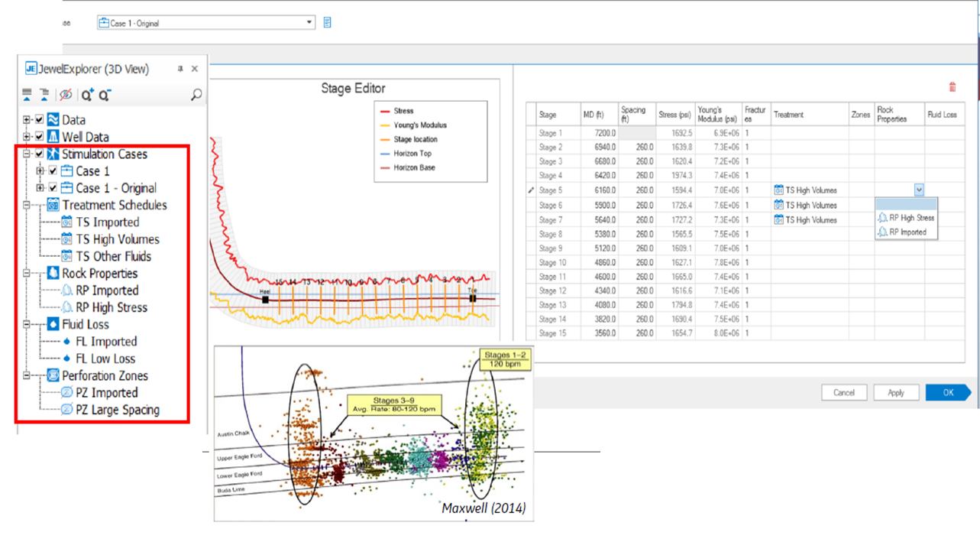The width and height of the screenshot is (980, 555).
Task: Click the zoom out magnifier icon
Action: (x=105, y=95)
